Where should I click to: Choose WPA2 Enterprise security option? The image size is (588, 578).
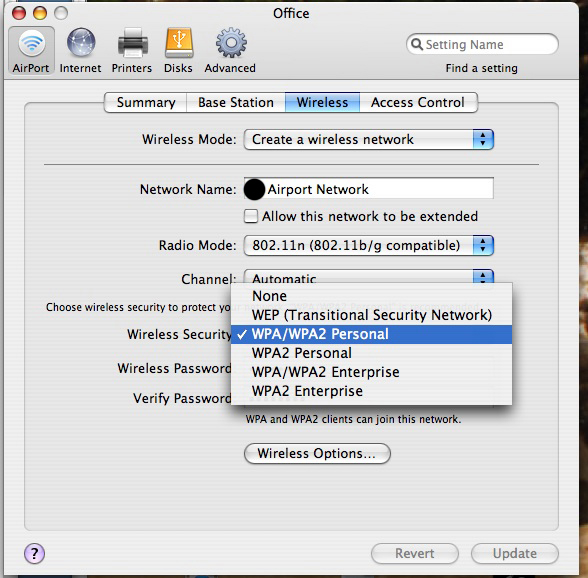tap(372, 391)
